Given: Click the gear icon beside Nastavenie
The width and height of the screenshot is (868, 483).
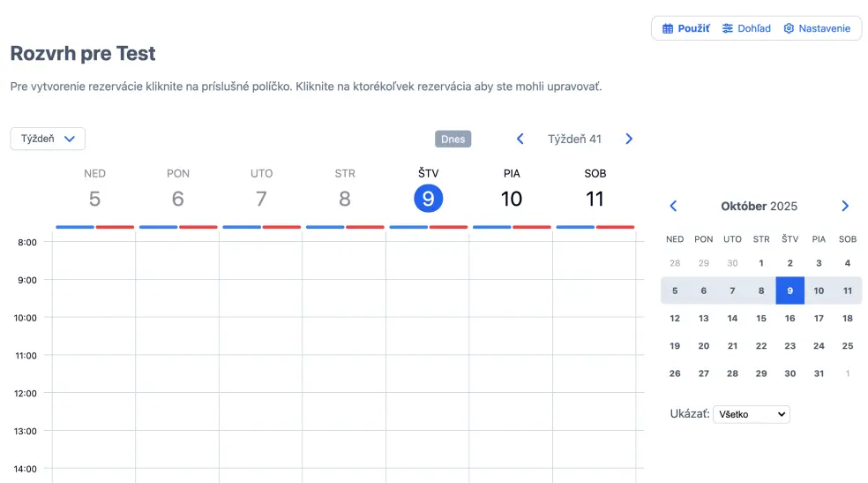Looking at the screenshot, I should [789, 28].
